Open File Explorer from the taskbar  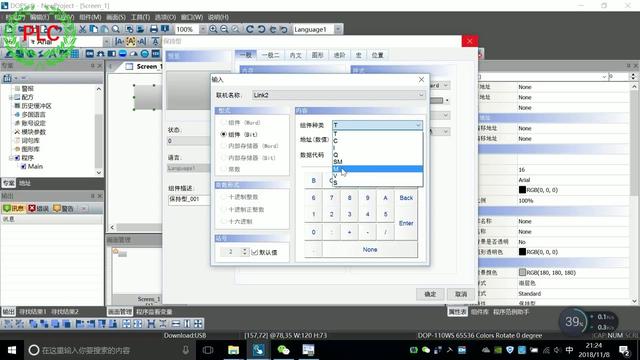click(x=233, y=350)
